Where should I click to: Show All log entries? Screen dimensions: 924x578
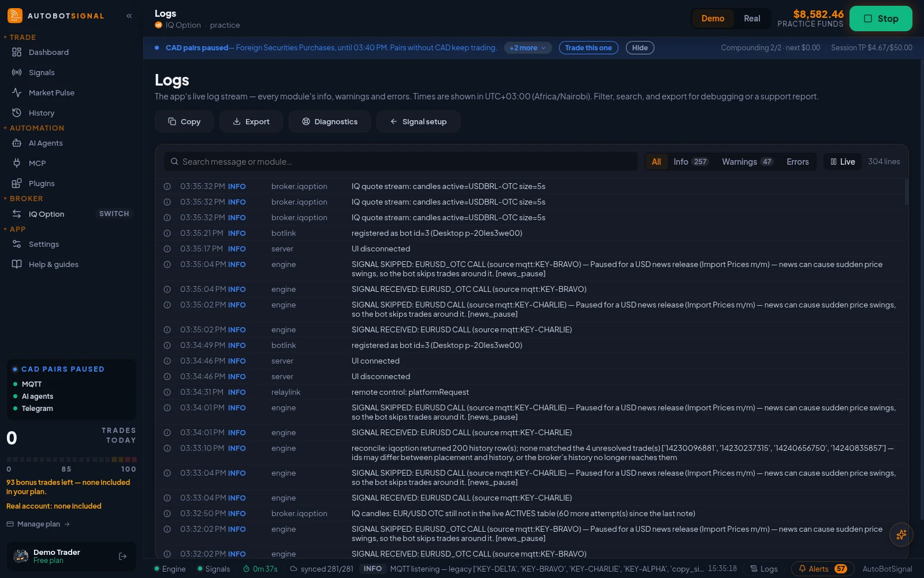(x=656, y=162)
